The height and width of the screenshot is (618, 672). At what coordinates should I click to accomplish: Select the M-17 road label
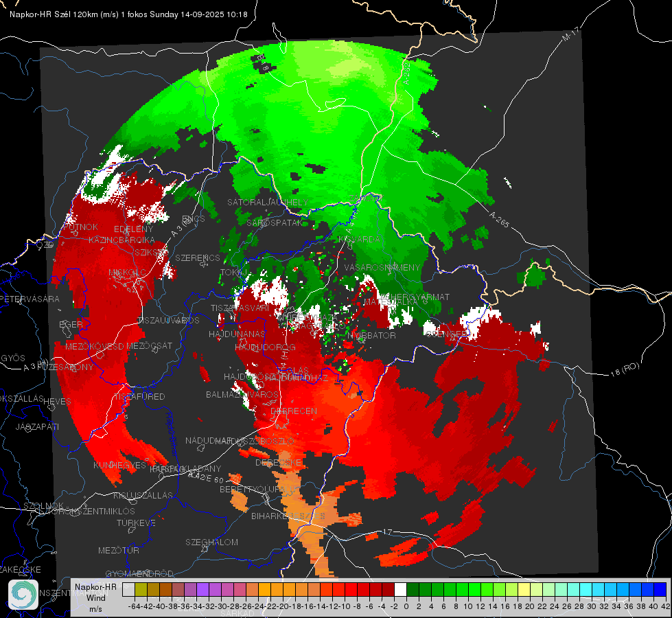(x=570, y=34)
